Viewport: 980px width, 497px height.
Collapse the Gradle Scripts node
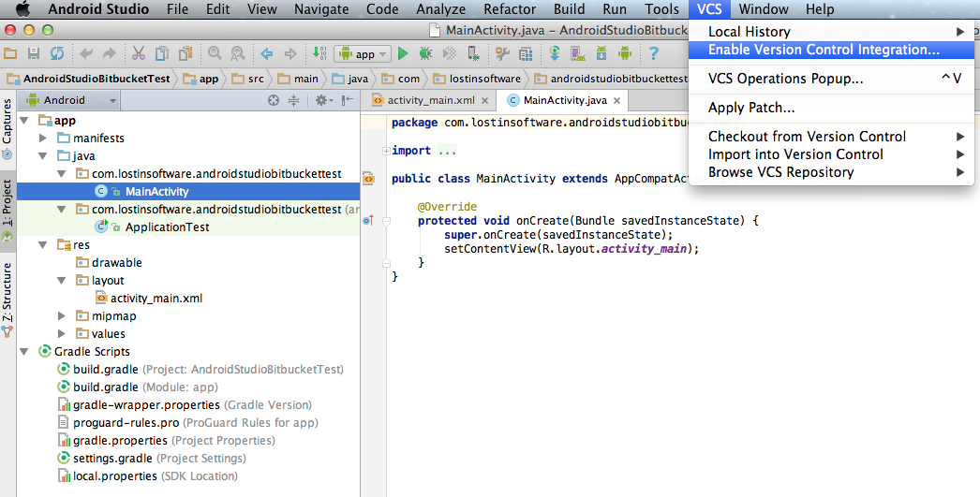pyautogui.click(x=24, y=352)
